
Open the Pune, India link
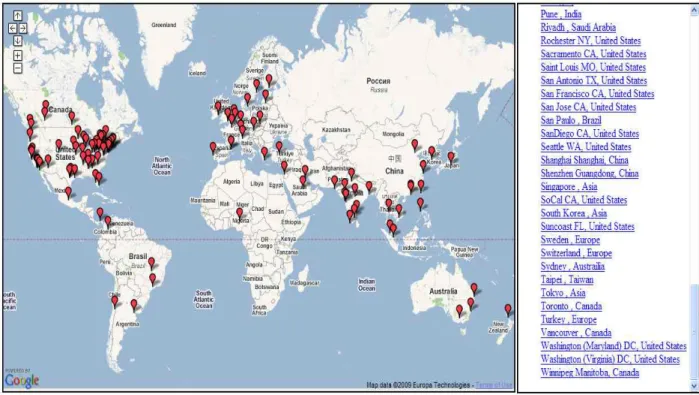tap(561, 14)
